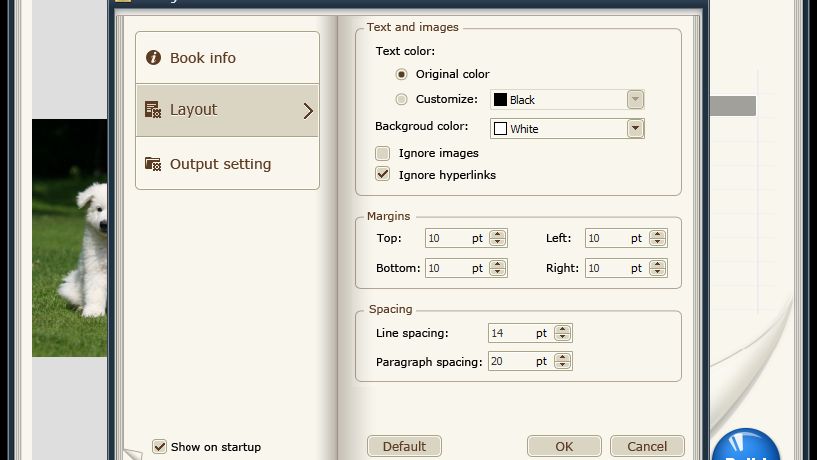Decrease the Bottom margin with down arrow
This screenshot has height=460, width=817.
498,272
